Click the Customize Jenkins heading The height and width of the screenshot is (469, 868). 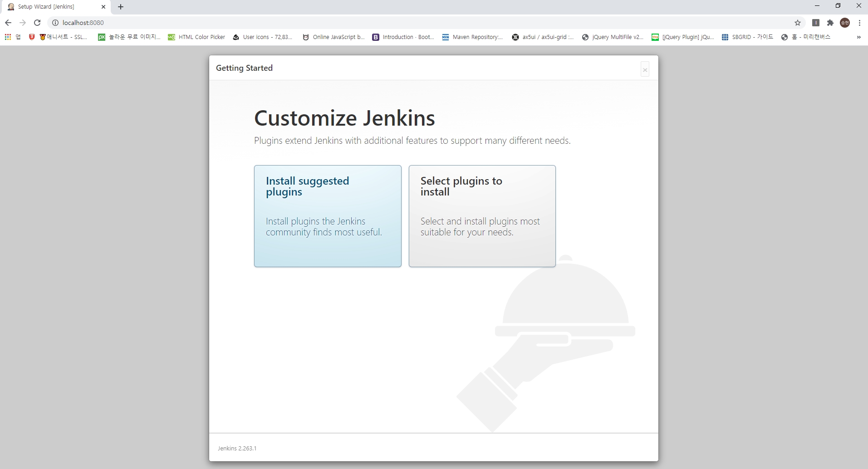[344, 118]
